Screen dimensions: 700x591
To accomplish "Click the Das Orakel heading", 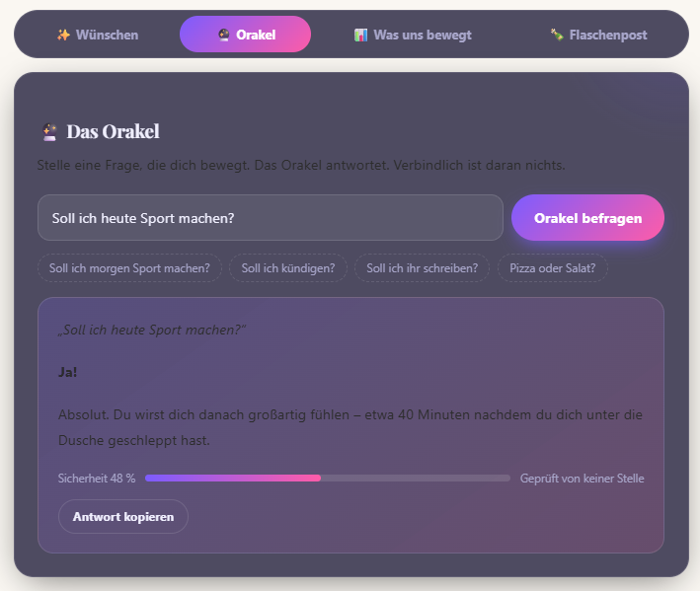I will click(113, 131).
